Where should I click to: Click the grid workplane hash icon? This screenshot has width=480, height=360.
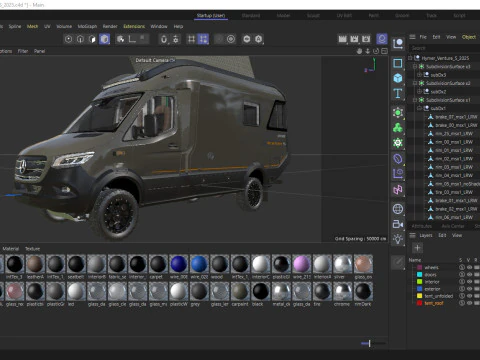pyautogui.click(x=191, y=39)
